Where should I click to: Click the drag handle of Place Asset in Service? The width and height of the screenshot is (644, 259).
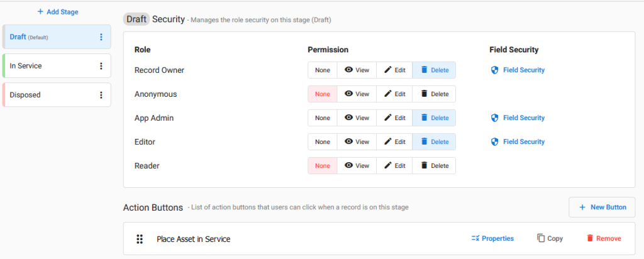pyautogui.click(x=140, y=239)
